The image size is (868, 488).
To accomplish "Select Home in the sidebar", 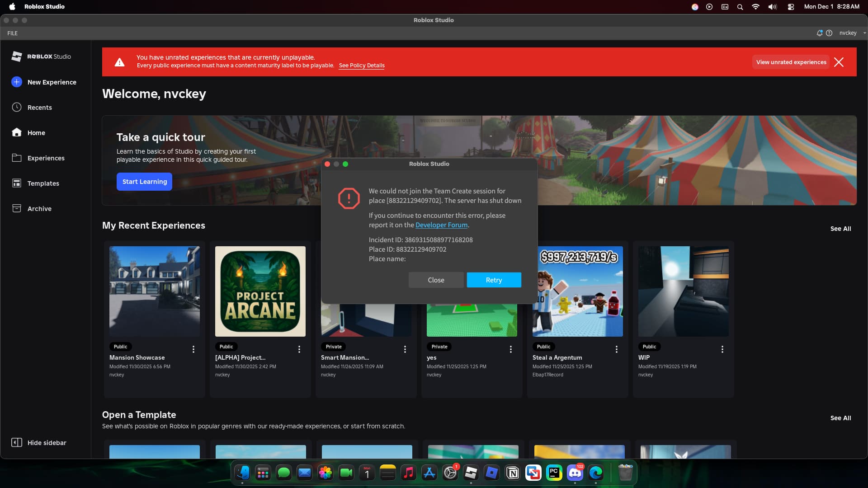I will (36, 133).
